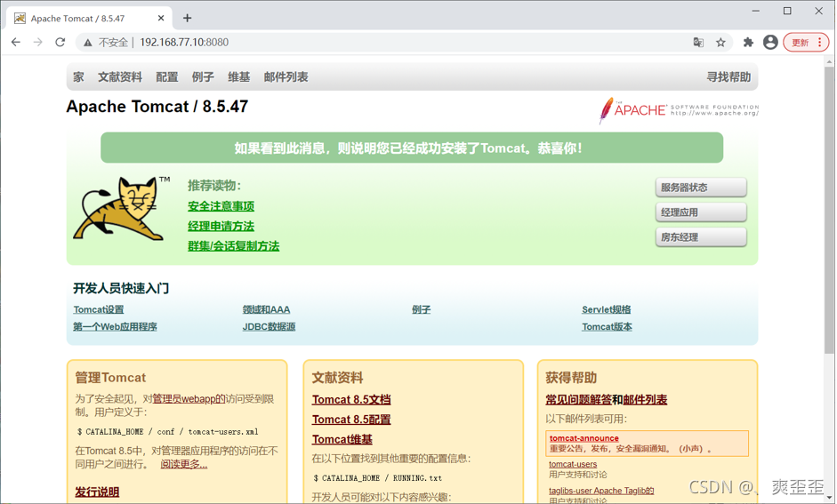Open the 文献资料 nav item in top bar

pyautogui.click(x=119, y=76)
